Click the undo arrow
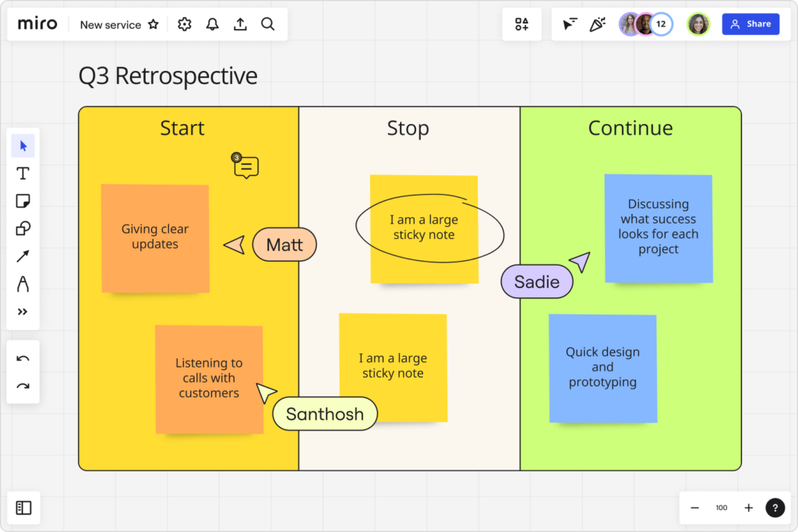798x532 pixels. (23, 358)
